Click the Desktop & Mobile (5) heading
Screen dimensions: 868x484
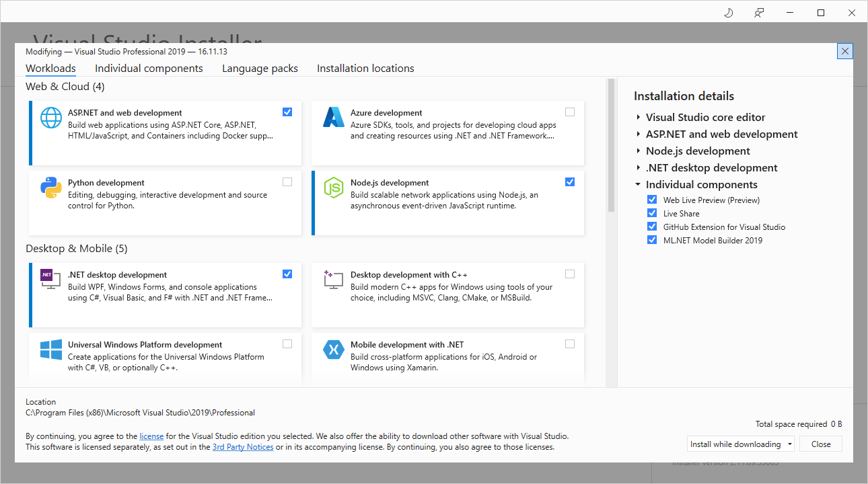click(x=77, y=249)
